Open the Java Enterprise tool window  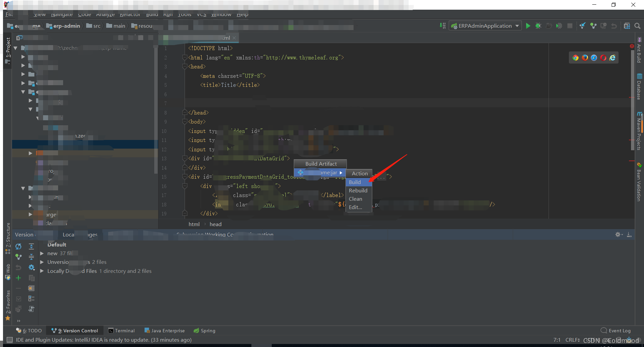coord(164,331)
